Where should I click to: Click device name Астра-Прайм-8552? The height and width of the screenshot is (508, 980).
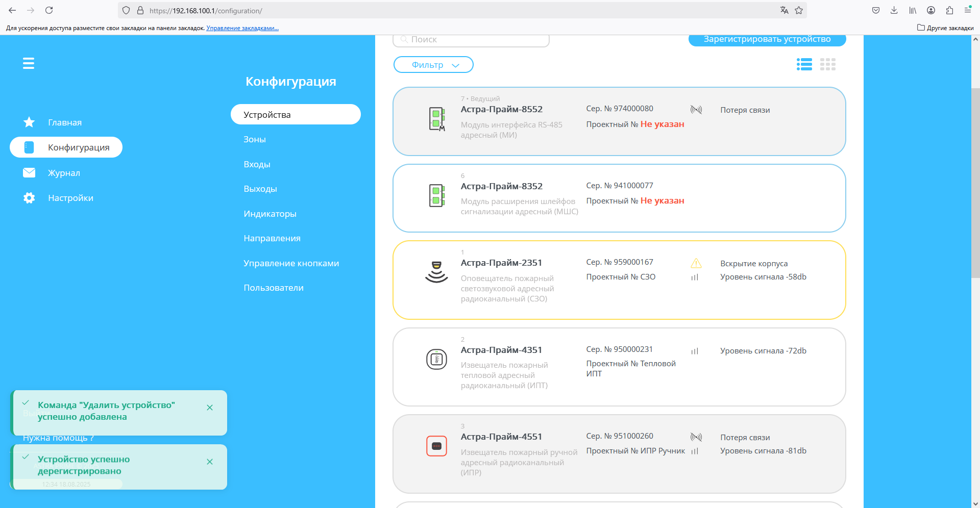(x=502, y=109)
